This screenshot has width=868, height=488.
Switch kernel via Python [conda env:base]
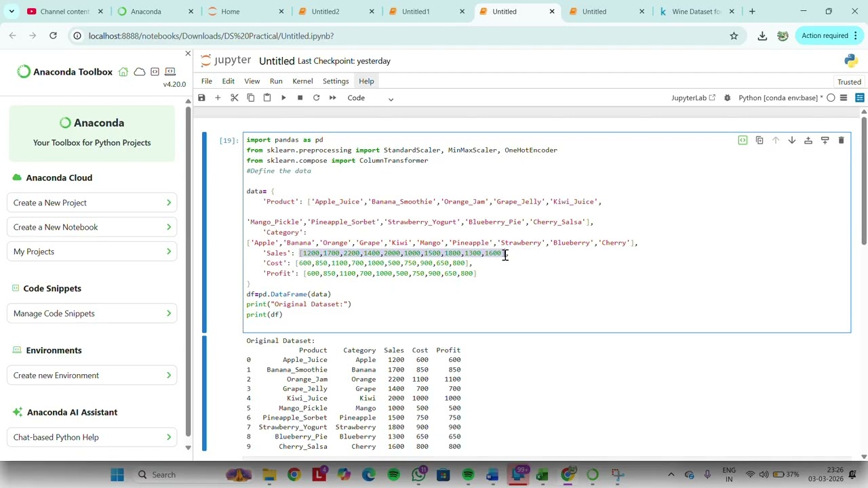coord(780,98)
